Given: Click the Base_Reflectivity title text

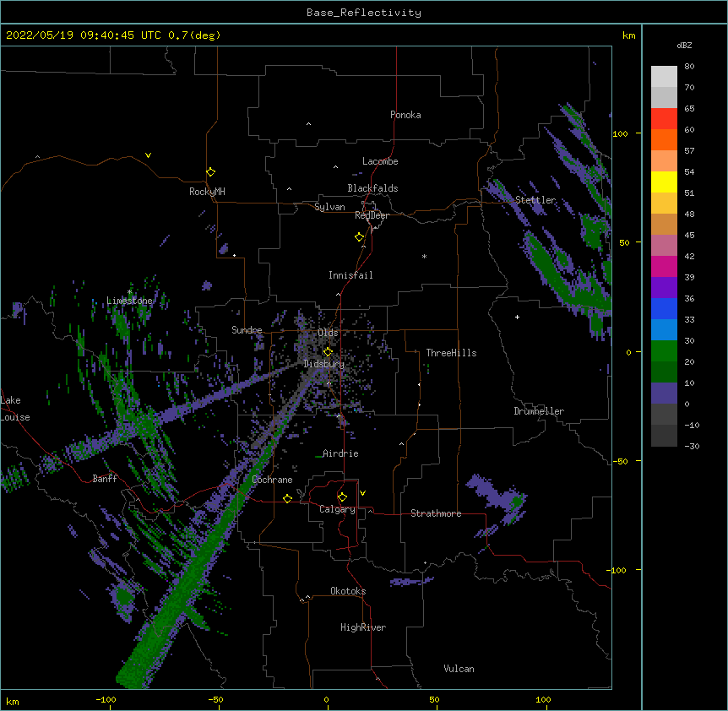Looking at the screenshot, I should (x=364, y=13).
